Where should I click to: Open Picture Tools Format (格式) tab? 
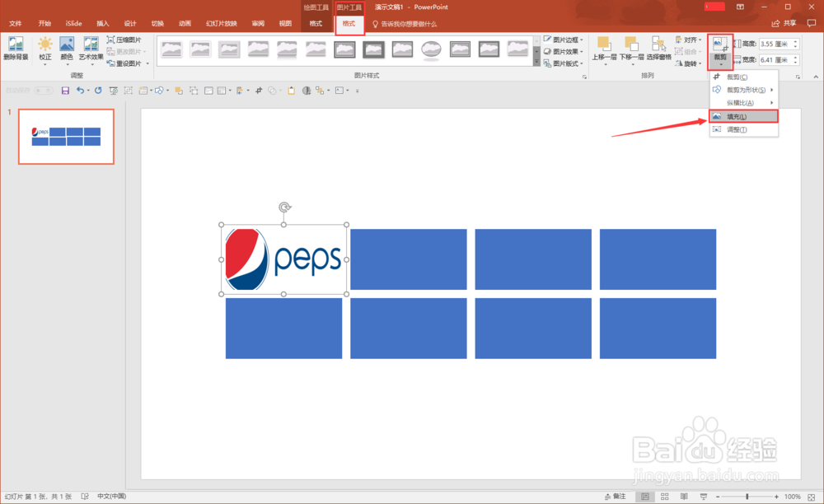coord(349,24)
